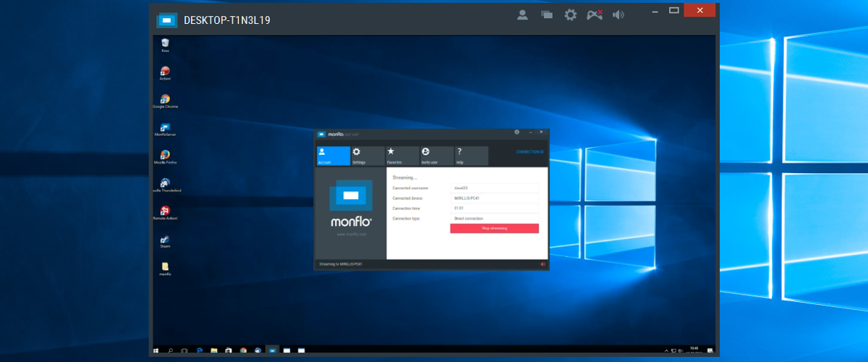This screenshot has width=868, height=362.
Task: Open Chrome from the remote taskbar
Action: 243,350
